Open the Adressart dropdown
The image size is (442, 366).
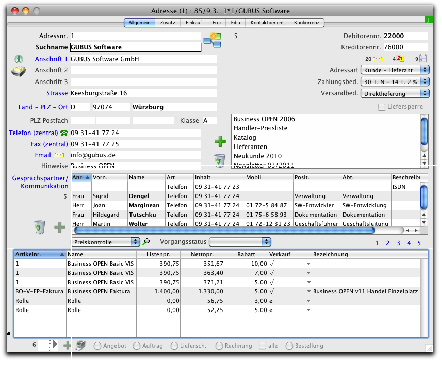click(x=395, y=70)
